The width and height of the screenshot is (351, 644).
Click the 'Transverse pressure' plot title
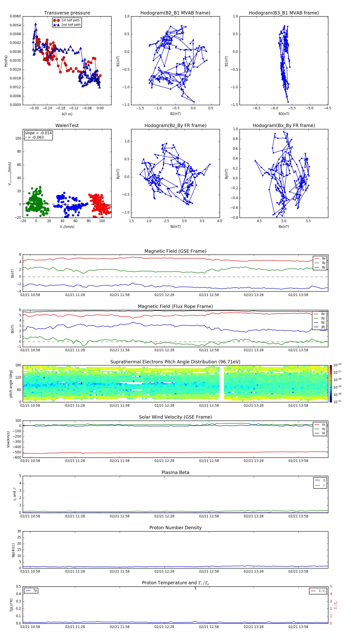(67, 13)
